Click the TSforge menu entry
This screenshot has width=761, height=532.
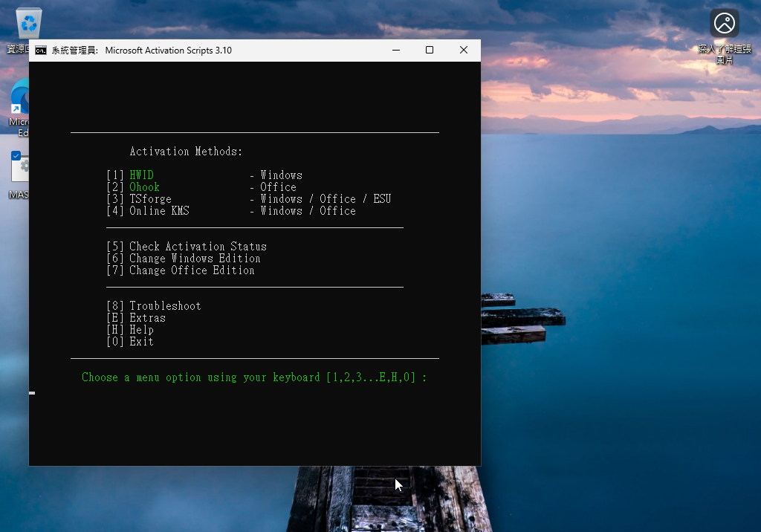tap(150, 199)
